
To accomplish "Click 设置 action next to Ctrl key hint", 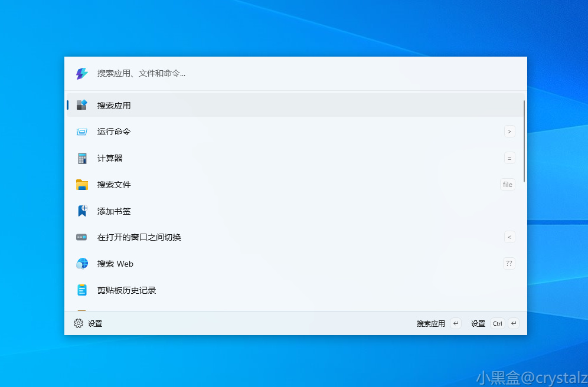I will point(478,323).
